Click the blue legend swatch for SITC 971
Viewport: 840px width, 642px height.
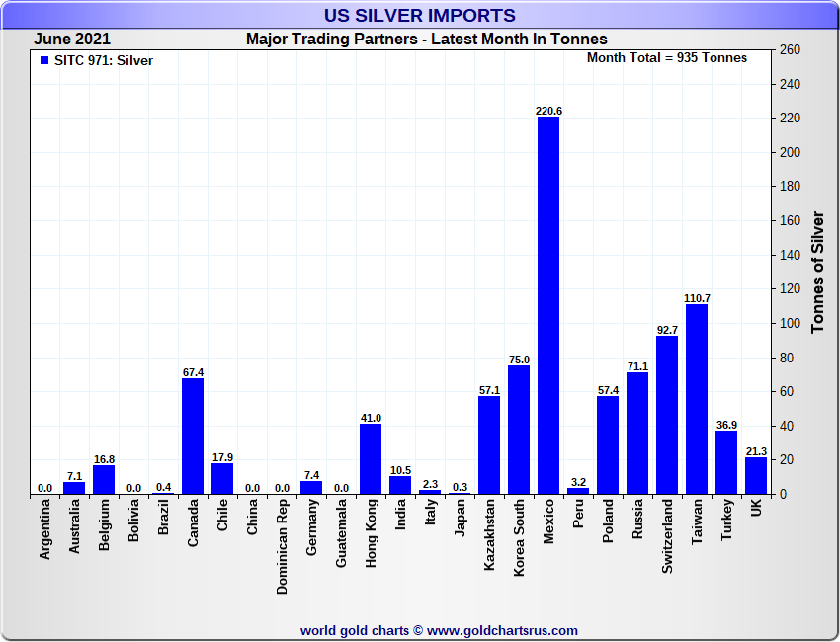pyautogui.click(x=43, y=60)
